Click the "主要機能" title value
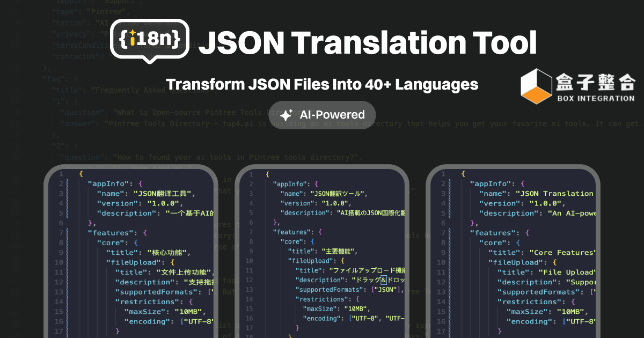This screenshot has width=644, height=338. pyautogui.click(x=338, y=251)
